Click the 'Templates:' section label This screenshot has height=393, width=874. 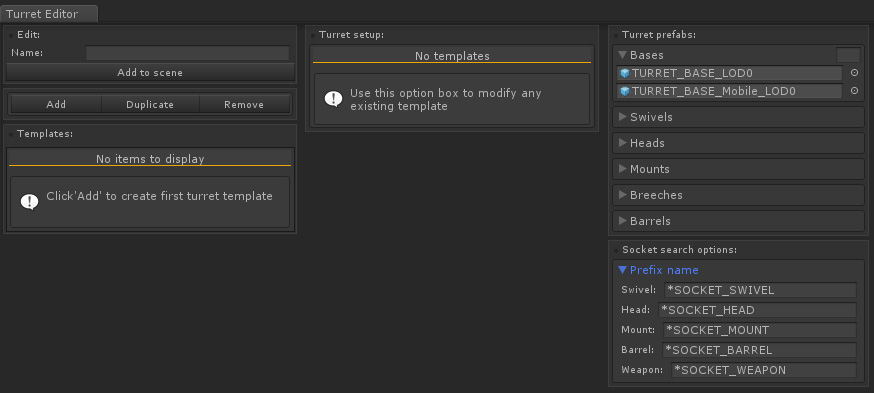tap(45, 134)
